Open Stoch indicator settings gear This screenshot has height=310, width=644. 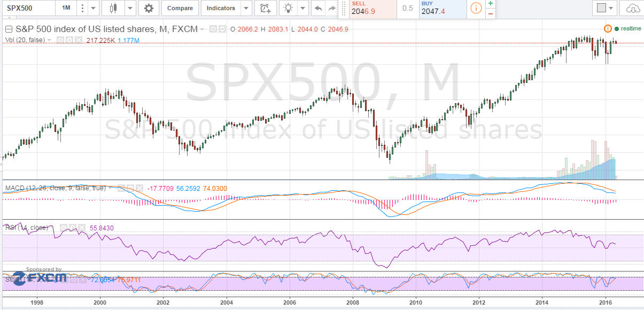tap(74, 280)
